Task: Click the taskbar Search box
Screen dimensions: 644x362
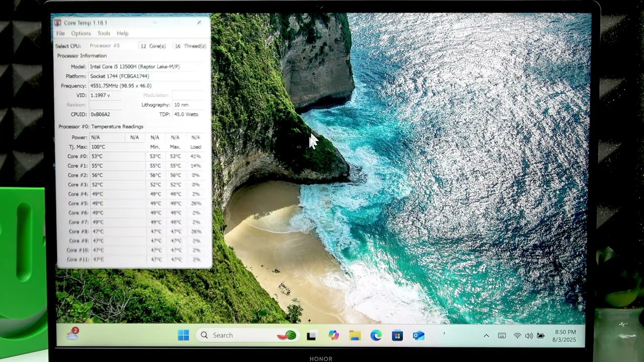Action: click(248, 335)
